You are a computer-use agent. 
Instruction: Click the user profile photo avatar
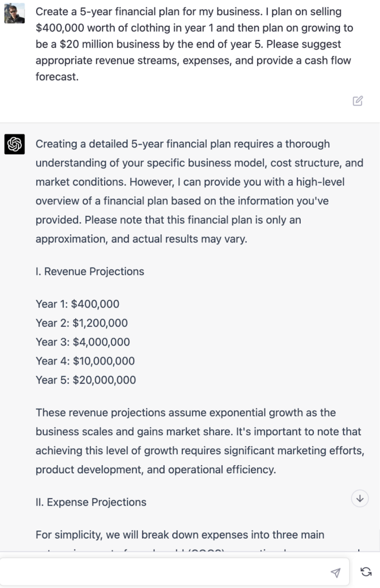(14, 13)
